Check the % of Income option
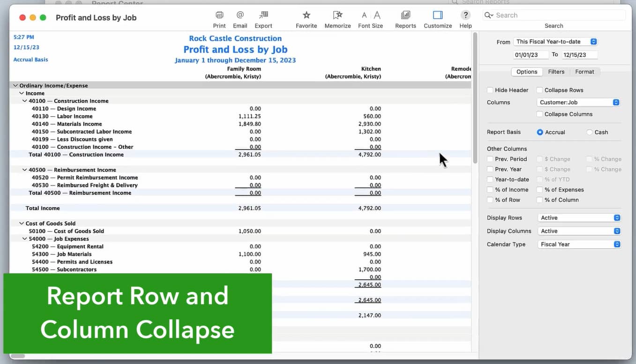Viewport: 636px width, 364px height. point(490,190)
